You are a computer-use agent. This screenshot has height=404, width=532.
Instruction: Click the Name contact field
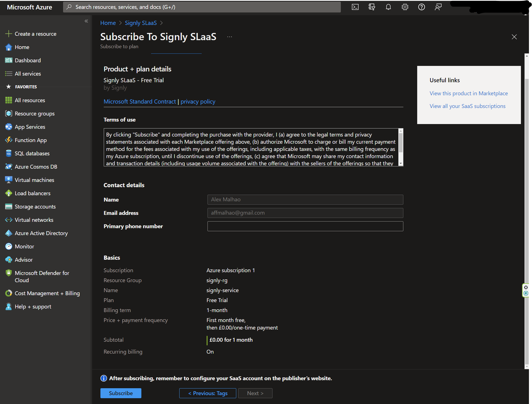(x=305, y=200)
